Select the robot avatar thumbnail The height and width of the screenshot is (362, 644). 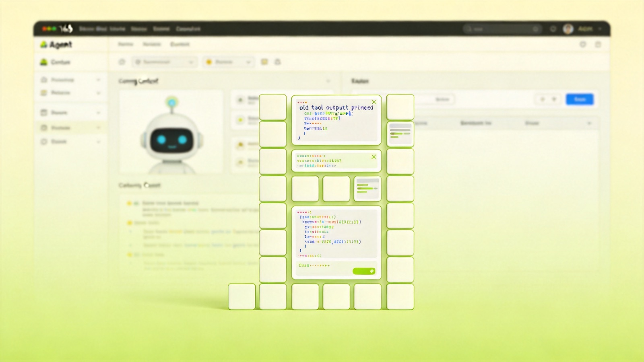click(171, 132)
